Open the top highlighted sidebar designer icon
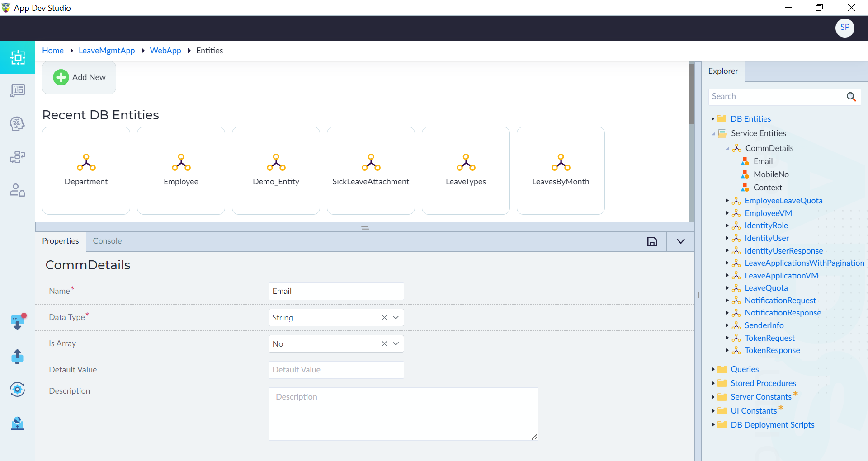Screen dimensions: 868x461 pyautogui.click(x=18, y=57)
